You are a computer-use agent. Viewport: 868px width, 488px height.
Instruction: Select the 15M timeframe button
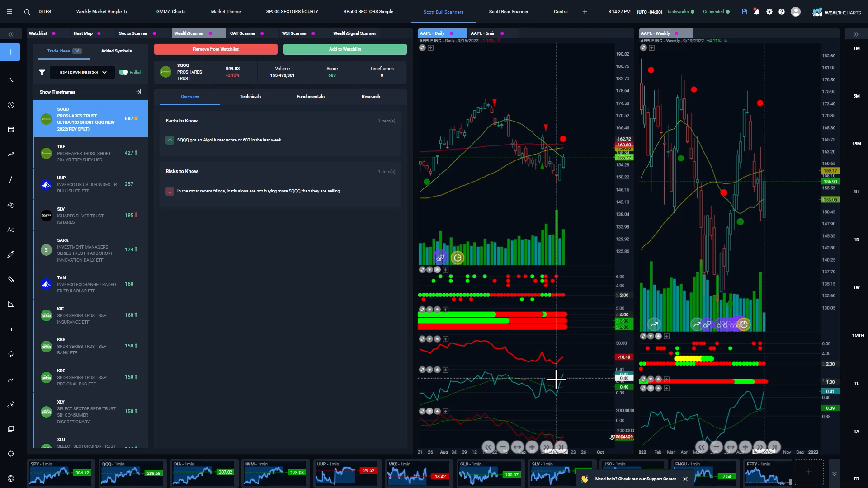tap(856, 144)
